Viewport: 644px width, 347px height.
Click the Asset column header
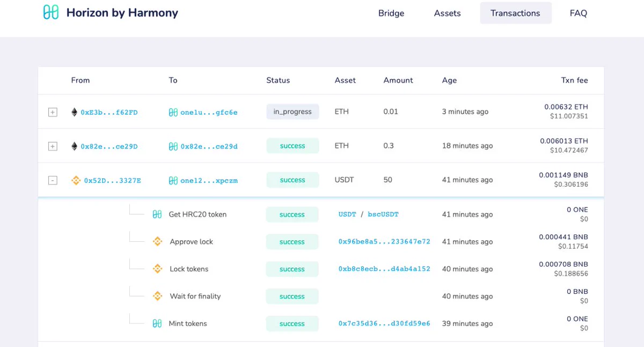[345, 80]
